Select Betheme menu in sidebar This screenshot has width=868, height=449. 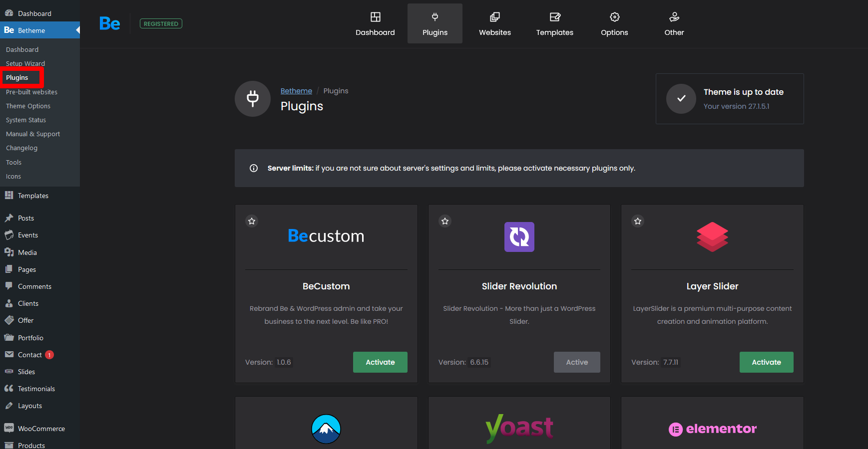[x=40, y=30]
